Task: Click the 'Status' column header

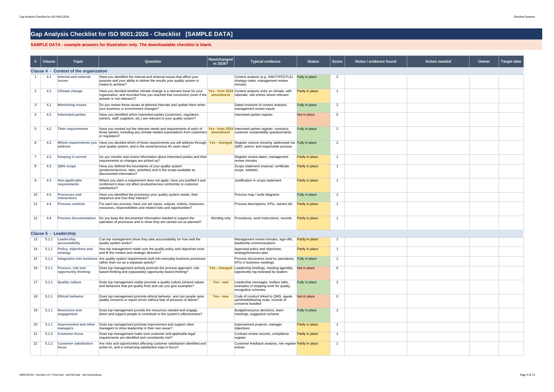Action: [313, 62]
